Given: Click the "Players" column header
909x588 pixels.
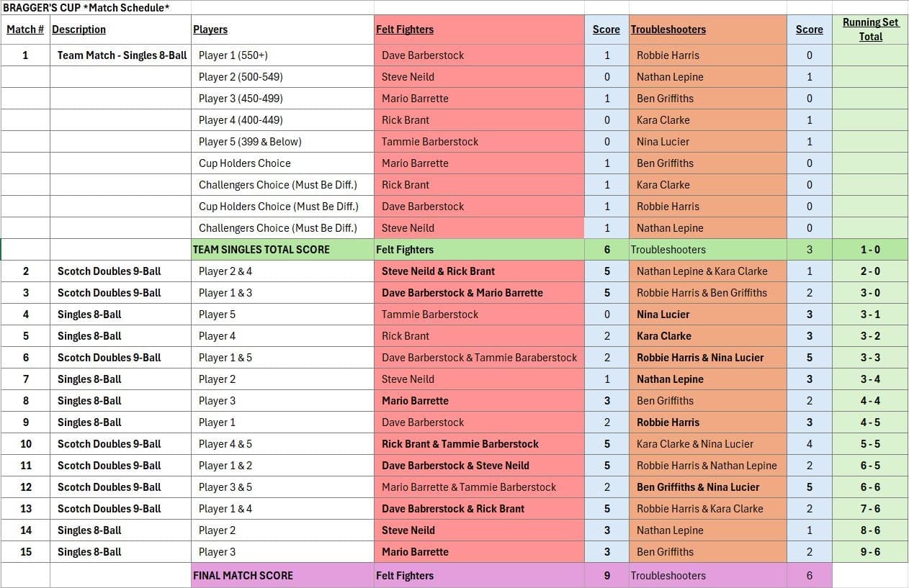Looking at the screenshot, I should tap(282, 30).
